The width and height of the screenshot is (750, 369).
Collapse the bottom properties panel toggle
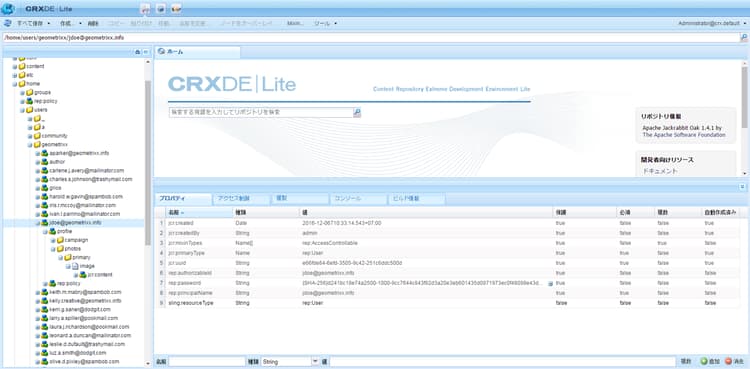pos(742,187)
